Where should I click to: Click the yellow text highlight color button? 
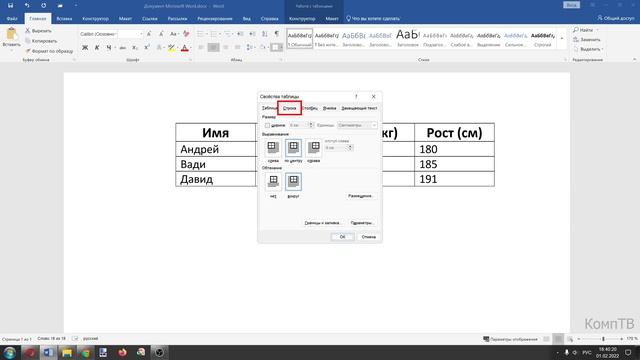[x=171, y=48]
